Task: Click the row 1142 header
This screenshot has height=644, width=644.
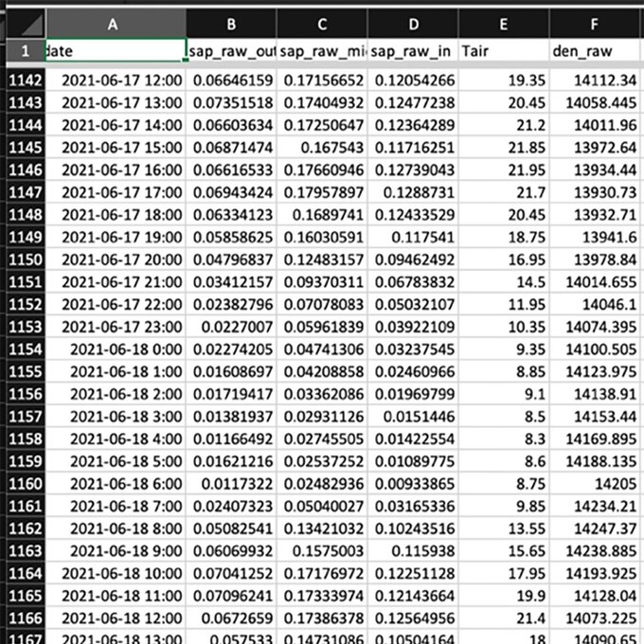Action: click(22, 82)
